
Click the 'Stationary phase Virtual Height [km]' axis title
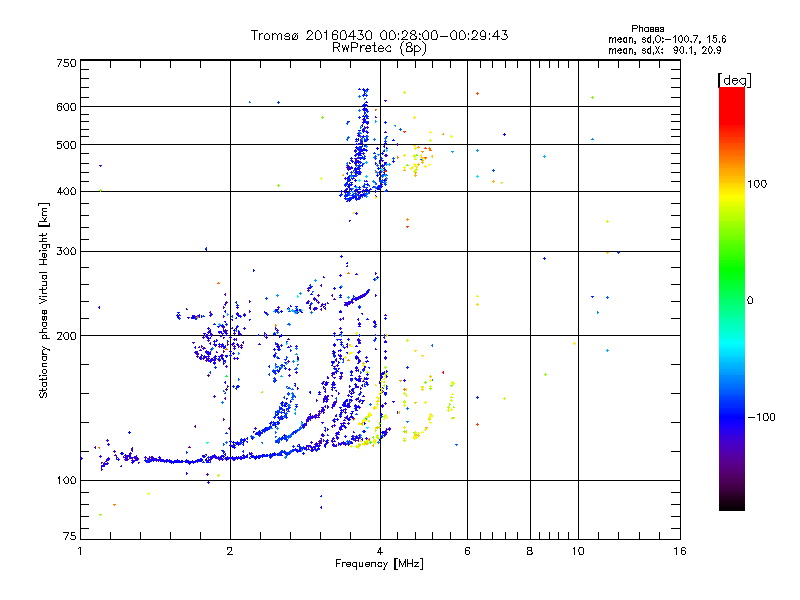43,300
